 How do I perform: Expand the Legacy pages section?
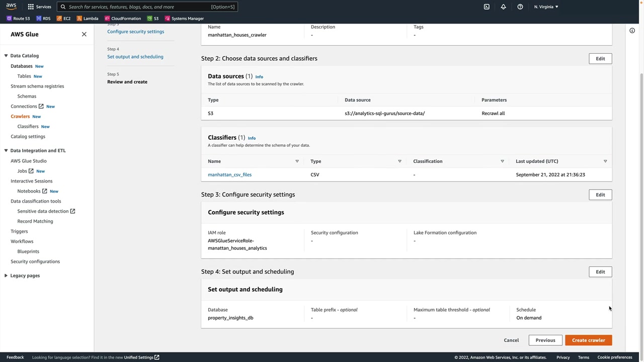6,276
